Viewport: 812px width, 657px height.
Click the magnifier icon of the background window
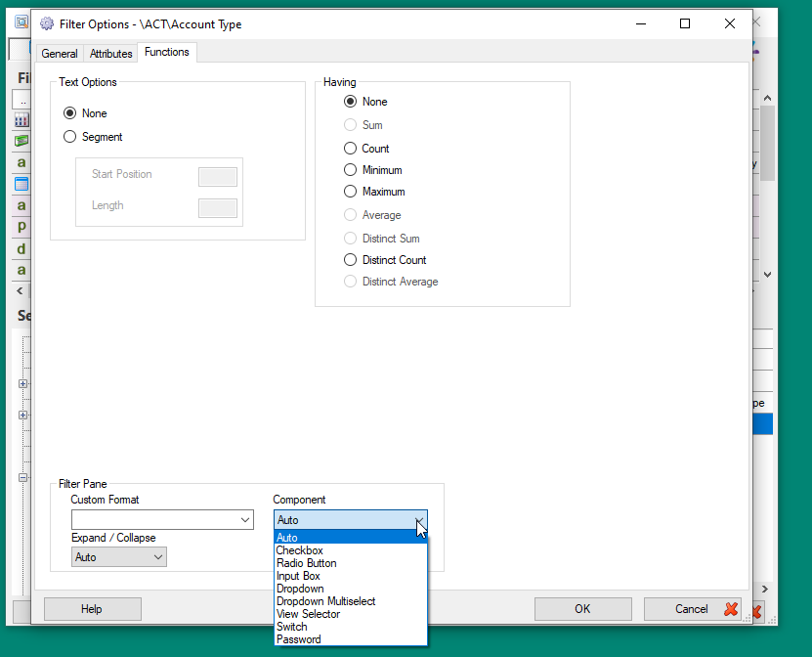(21, 22)
